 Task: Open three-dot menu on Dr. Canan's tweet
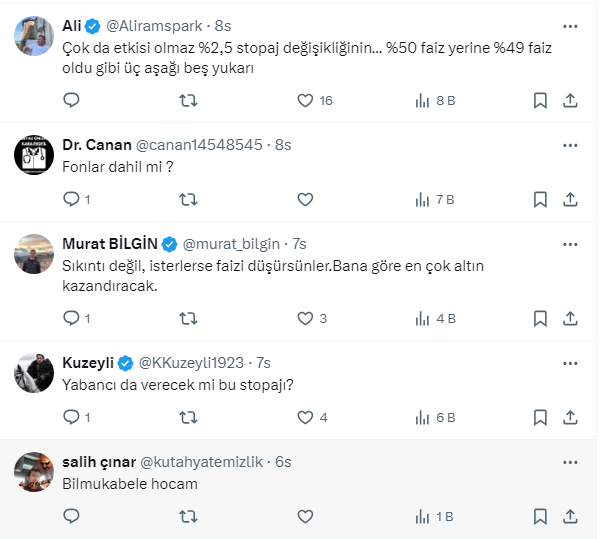[x=570, y=145]
